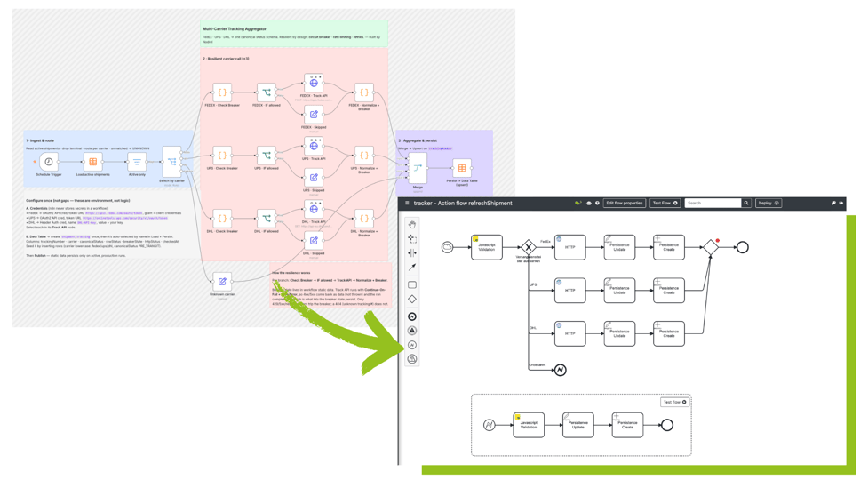Screen dimensions: 868x488
Task: Select the Load active shipments node
Action: 93,162
